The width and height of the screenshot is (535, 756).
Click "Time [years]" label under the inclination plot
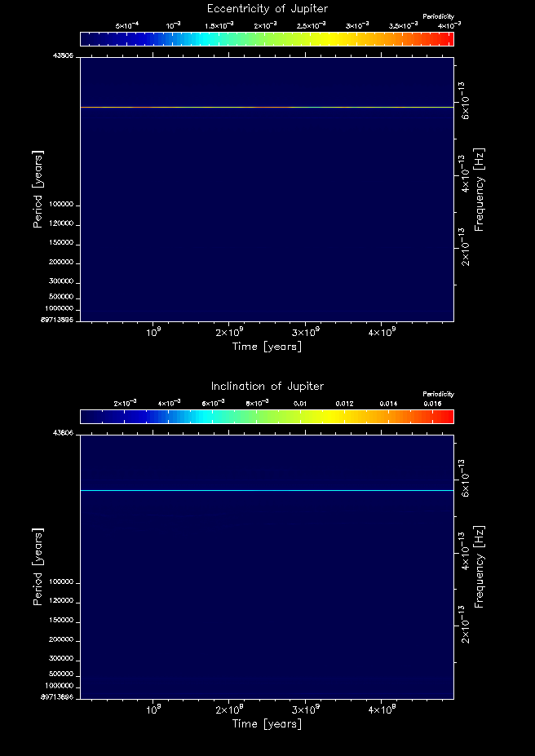pos(267,724)
